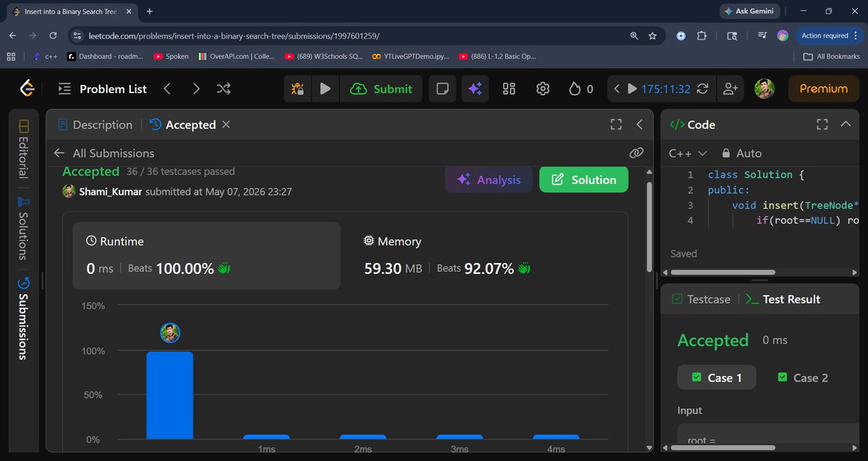The width and height of the screenshot is (868, 461).
Task: Pick a random problem shuffle icon
Action: 224,89
